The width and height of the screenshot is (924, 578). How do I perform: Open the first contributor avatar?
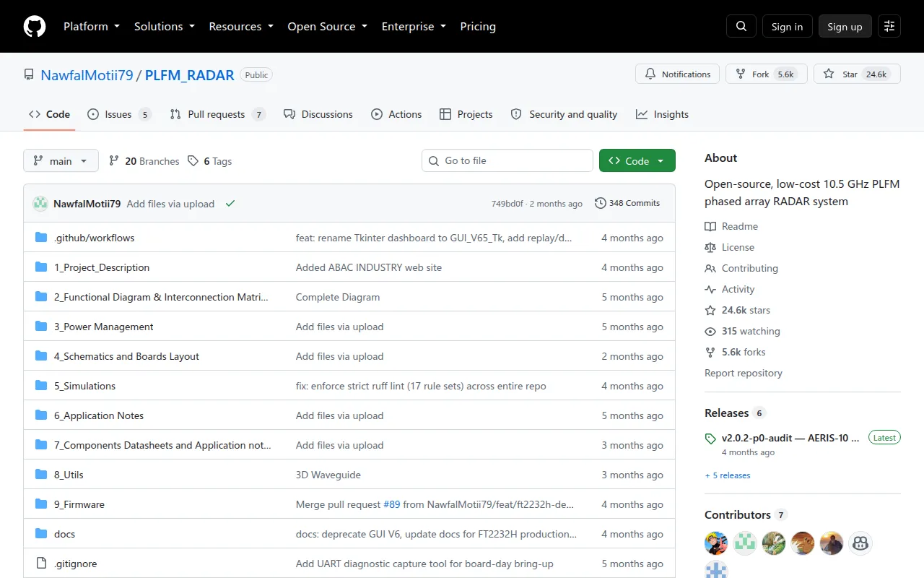[x=716, y=543]
